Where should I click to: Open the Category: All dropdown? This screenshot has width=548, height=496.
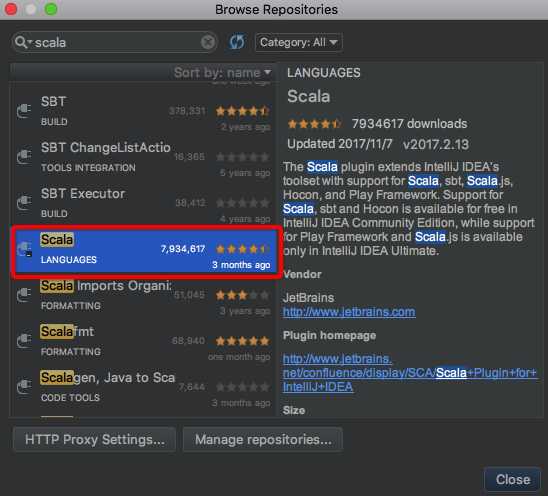[298, 43]
